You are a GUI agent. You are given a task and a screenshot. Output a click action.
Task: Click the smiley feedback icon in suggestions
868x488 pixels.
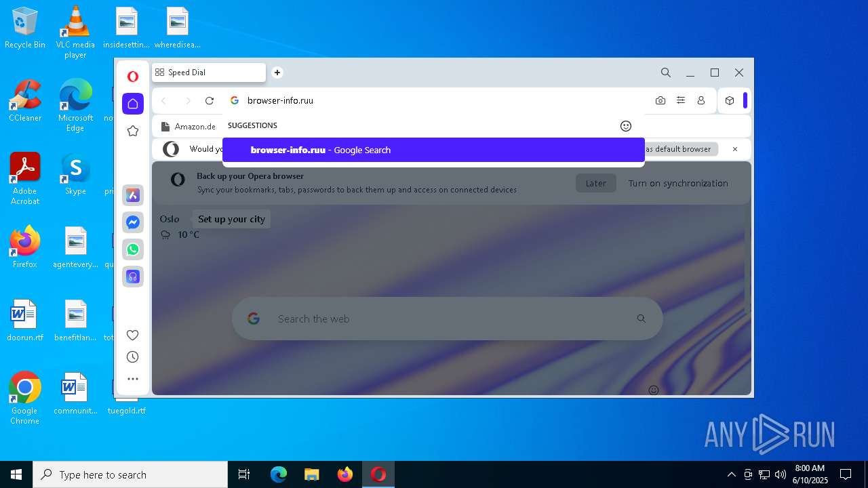(x=626, y=126)
